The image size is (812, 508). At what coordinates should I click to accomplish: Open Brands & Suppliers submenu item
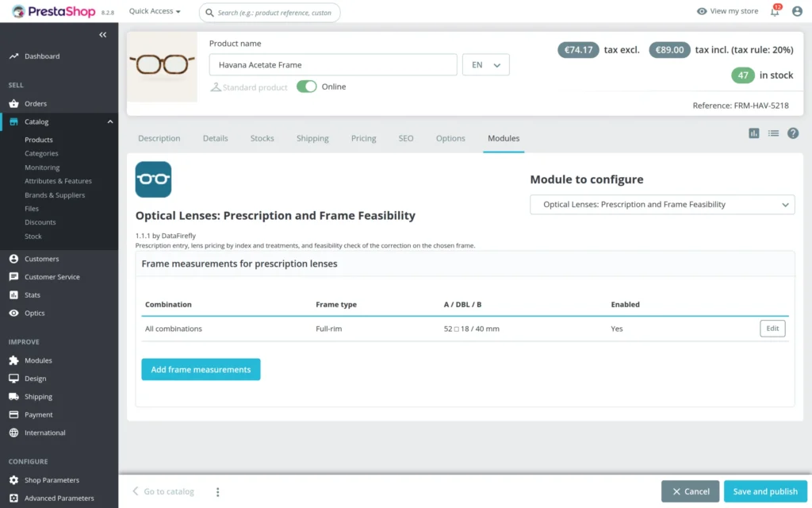[55, 195]
